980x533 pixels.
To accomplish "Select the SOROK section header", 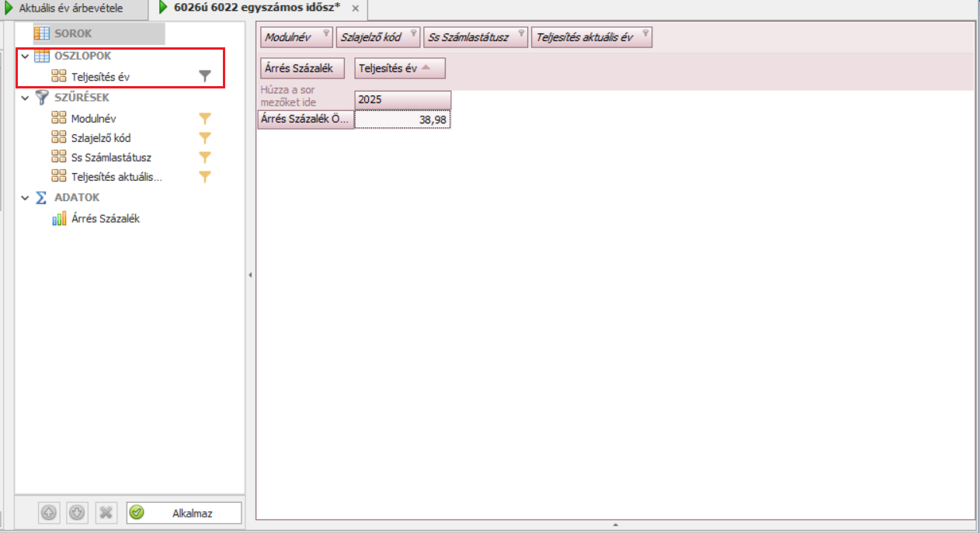I will point(73,33).
